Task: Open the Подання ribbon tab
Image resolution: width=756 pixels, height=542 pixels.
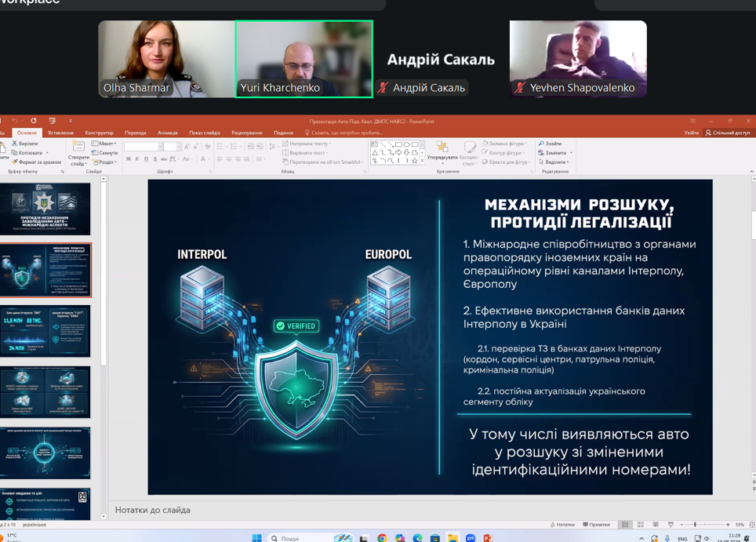Action: pyautogui.click(x=284, y=133)
